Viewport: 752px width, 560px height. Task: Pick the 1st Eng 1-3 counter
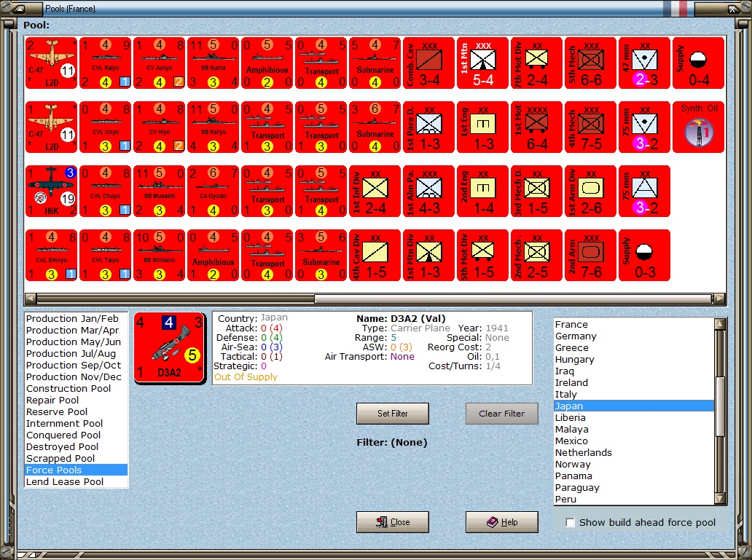pos(483,127)
